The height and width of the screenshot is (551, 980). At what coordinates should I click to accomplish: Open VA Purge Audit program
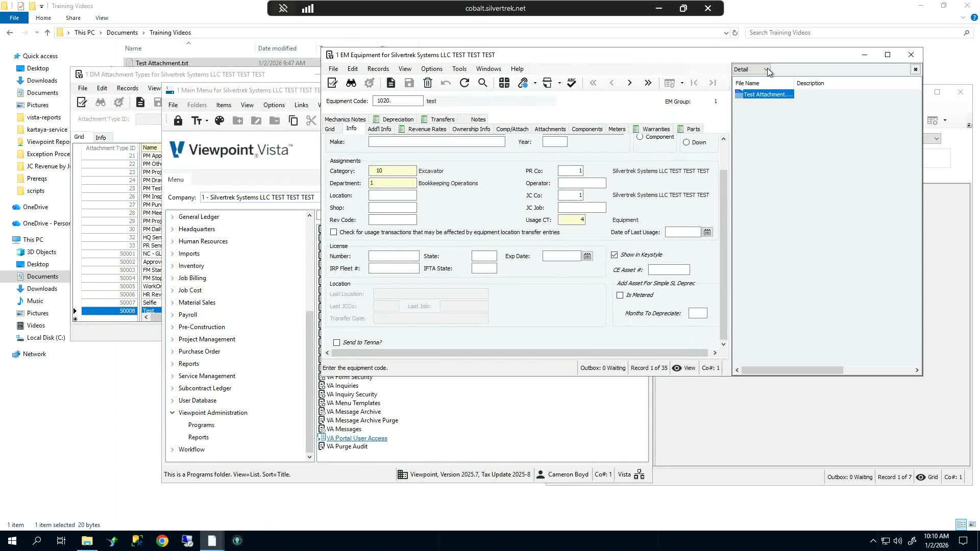pyautogui.click(x=347, y=446)
